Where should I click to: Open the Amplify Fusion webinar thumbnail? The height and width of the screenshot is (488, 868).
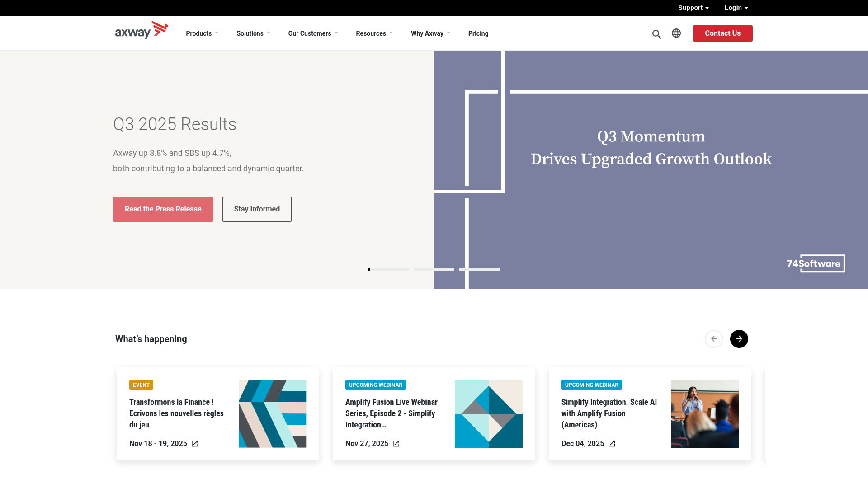click(x=488, y=413)
